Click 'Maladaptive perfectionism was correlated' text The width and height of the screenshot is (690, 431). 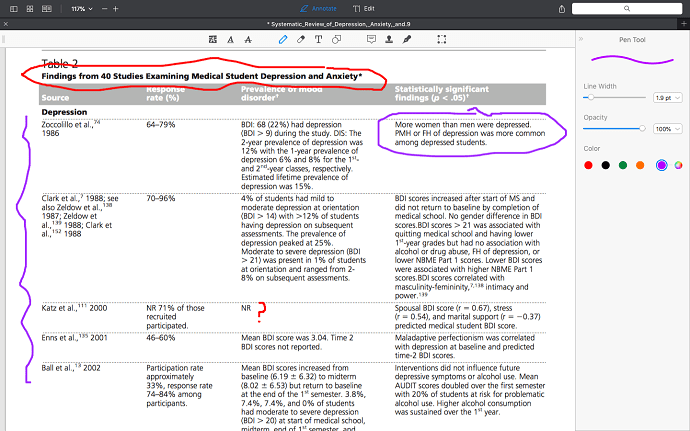465,338
